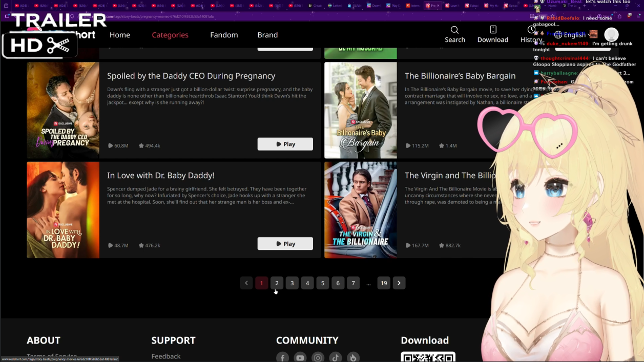Open the flame community icon
The width and height of the screenshot is (644, 362).
coord(353,357)
